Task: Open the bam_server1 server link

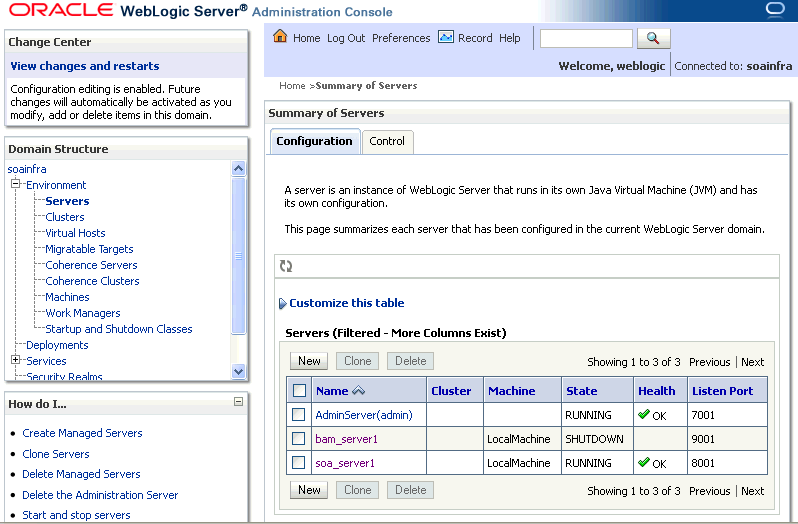Action: pos(347,439)
